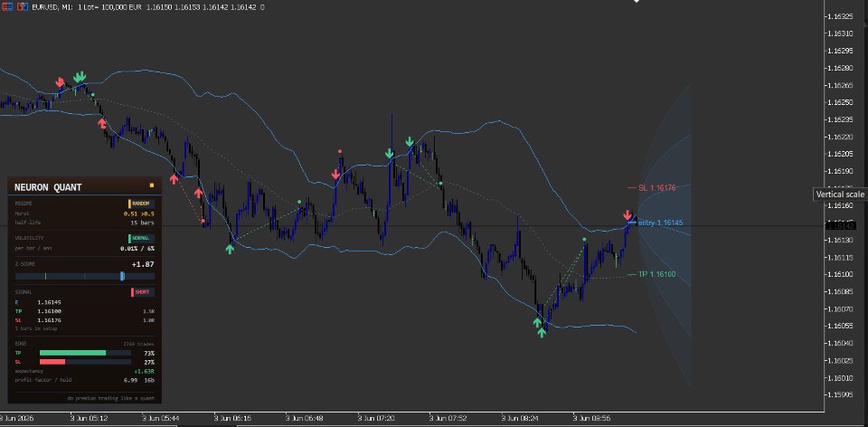Collapse Neuron Quant panel via orange square
The width and height of the screenshot is (868, 427).
pyautogui.click(x=152, y=185)
